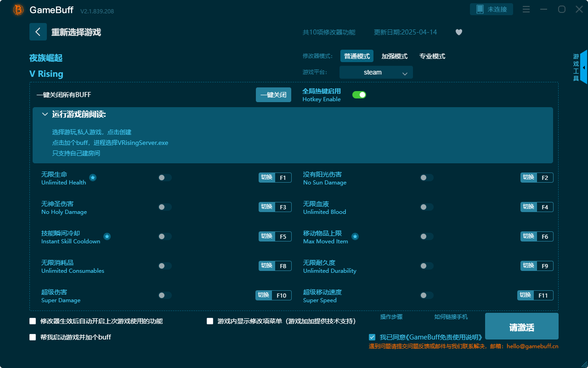Disable the Hotkey Enable toggle

pos(359,94)
